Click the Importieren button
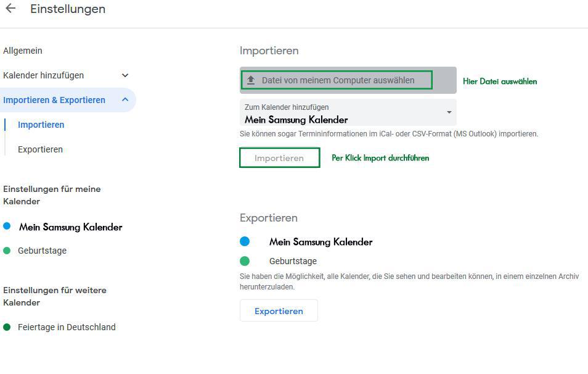588x374 pixels. [279, 157]
